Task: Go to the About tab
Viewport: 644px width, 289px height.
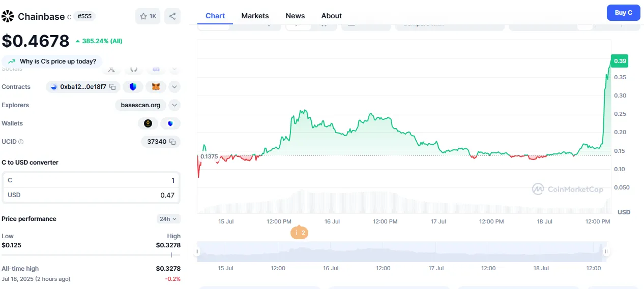Action: point(331,16)
